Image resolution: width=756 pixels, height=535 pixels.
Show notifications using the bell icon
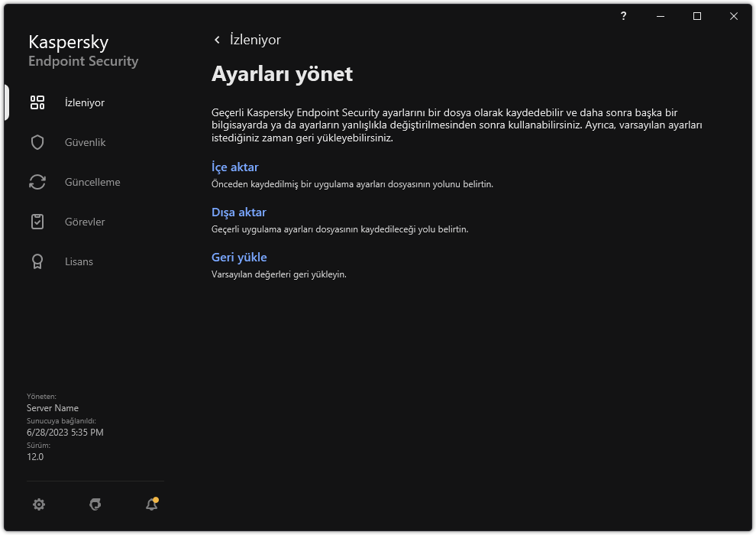151,504
